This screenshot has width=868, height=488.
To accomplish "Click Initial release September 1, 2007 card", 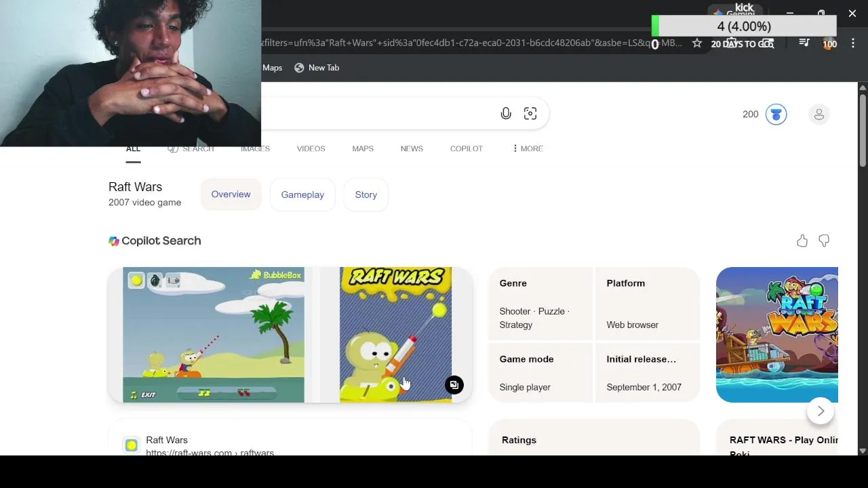I will 647,373.
